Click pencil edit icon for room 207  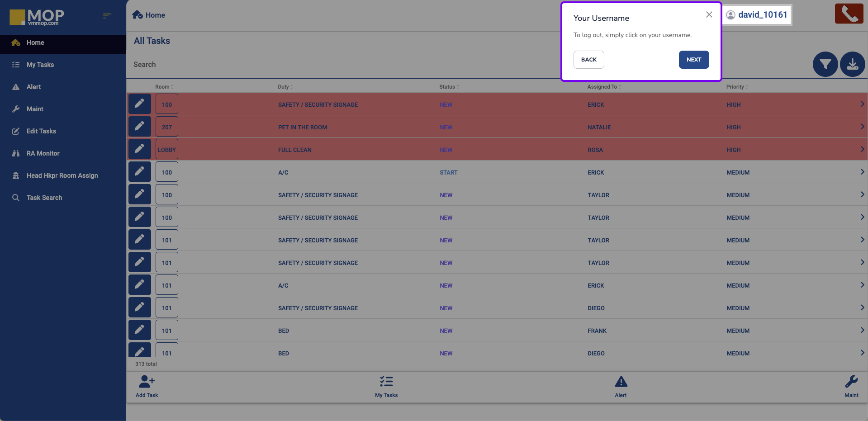tap(139, 127)
